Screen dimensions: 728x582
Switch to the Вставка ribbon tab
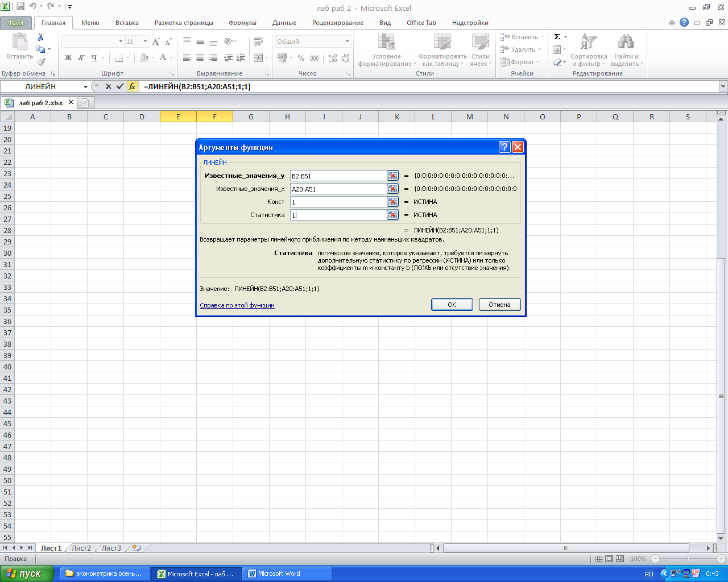[127, 23]
